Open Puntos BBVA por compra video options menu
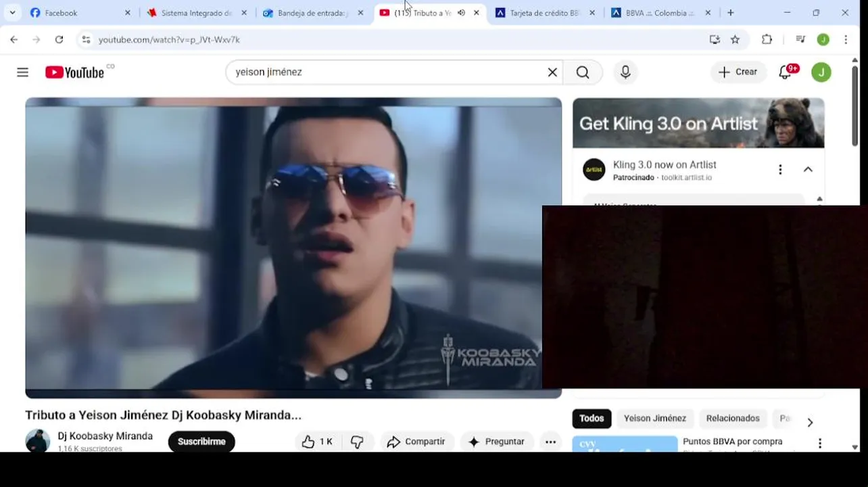Screen dimensions: 868x487 click(x=820, y=444)
